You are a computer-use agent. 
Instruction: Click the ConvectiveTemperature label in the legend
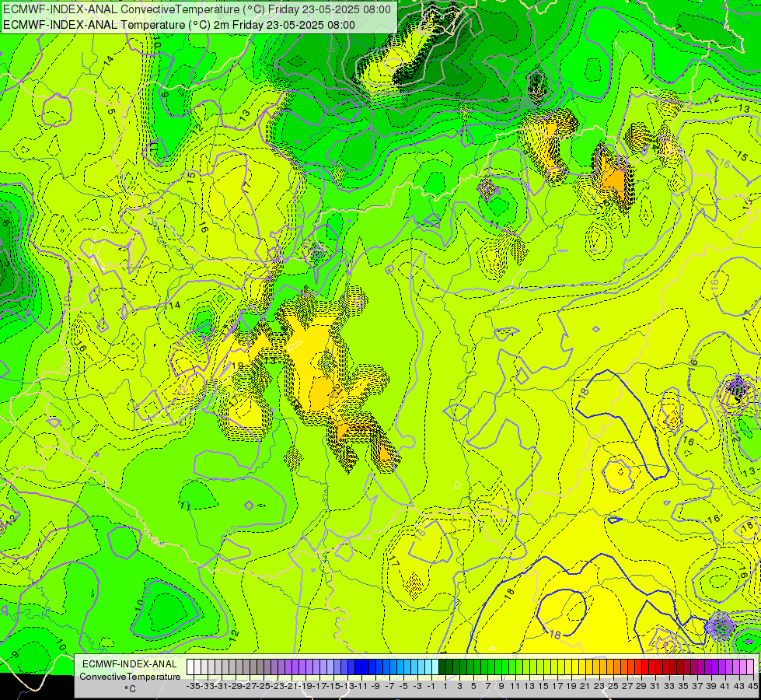[130, 676]
